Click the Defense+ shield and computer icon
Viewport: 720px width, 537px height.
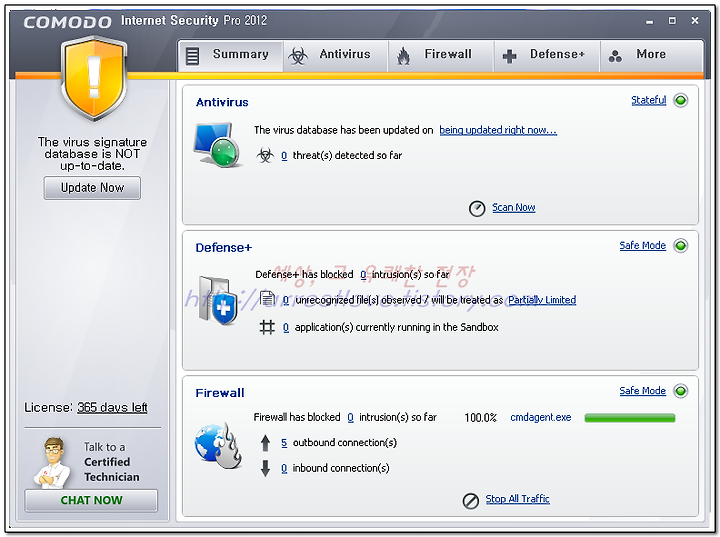(x=219, y=300)
